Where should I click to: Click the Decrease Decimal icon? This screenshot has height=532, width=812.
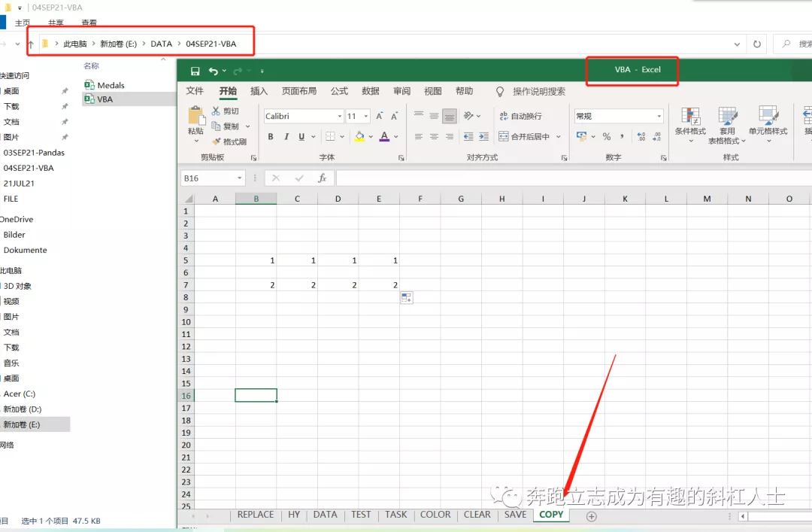pyautogui.click(x=656, y=136)
